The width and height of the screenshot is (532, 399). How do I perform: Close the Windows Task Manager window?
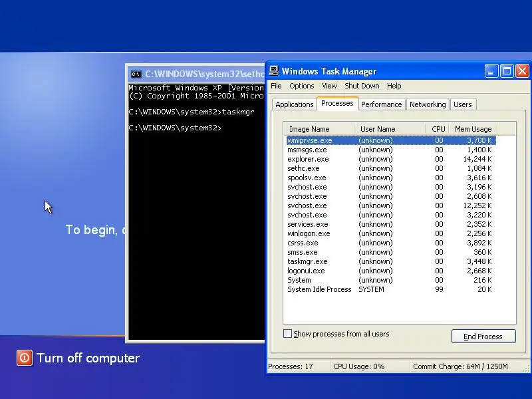[x=522, y=71]
